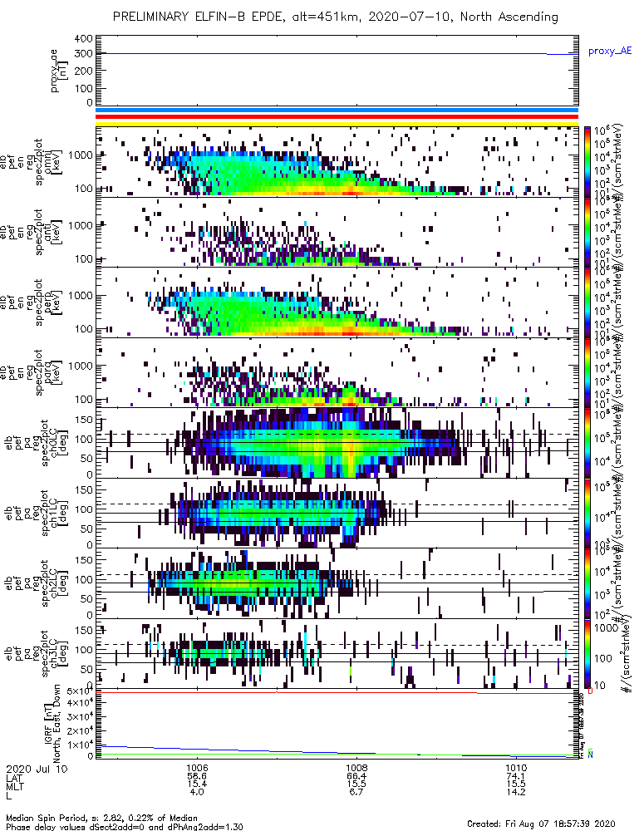Click the anti energy spectrogram panel
Image resolution: width=644 pixels, height=831 pixels.
(337, 232)
